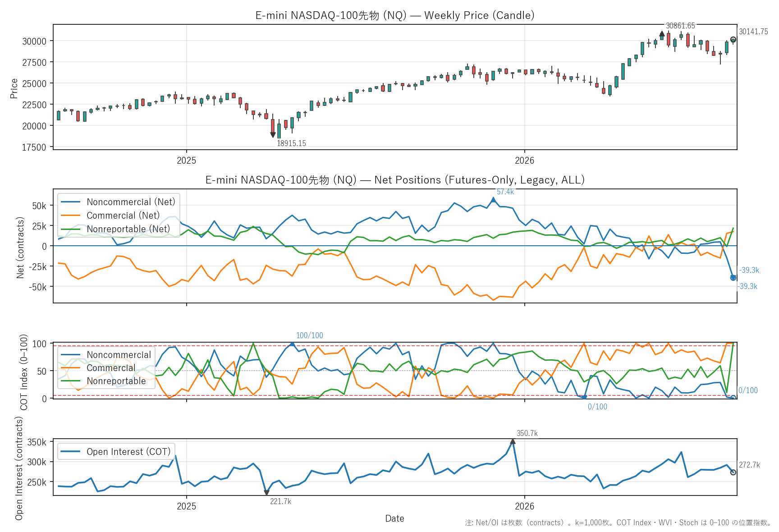Select the 30861.65 price high annotation
The width and height of the screenshot is (779, 532).
point(680,26)
